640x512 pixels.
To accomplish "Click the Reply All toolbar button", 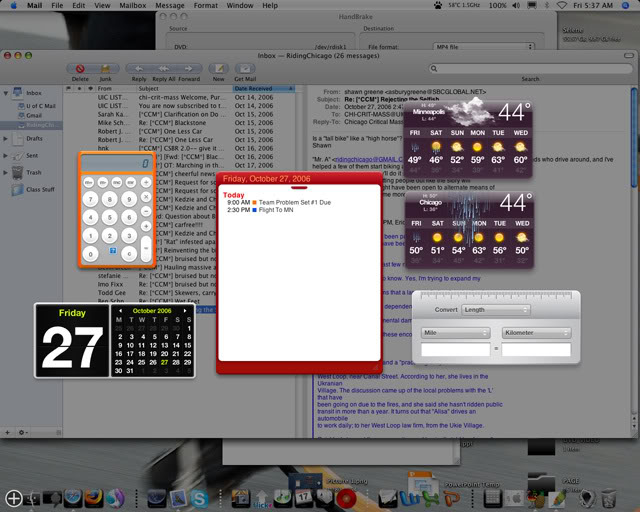I will [x=164, y=69].
